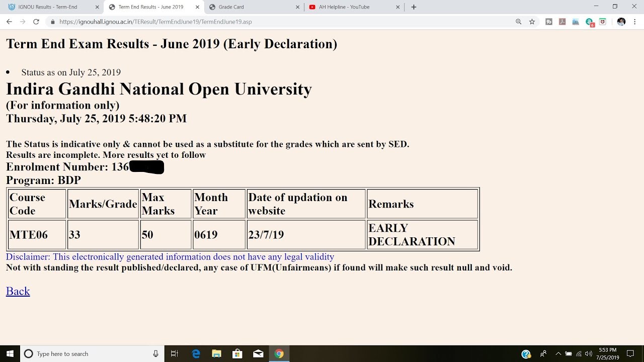
Task: Click the EARLY DECLARATION remarks cell
Action: [x=422, y=234]
